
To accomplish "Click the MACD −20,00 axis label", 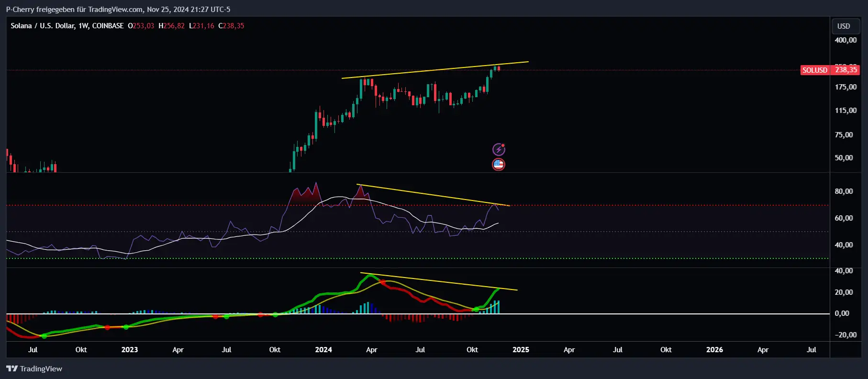I will [x=846, y=335].
